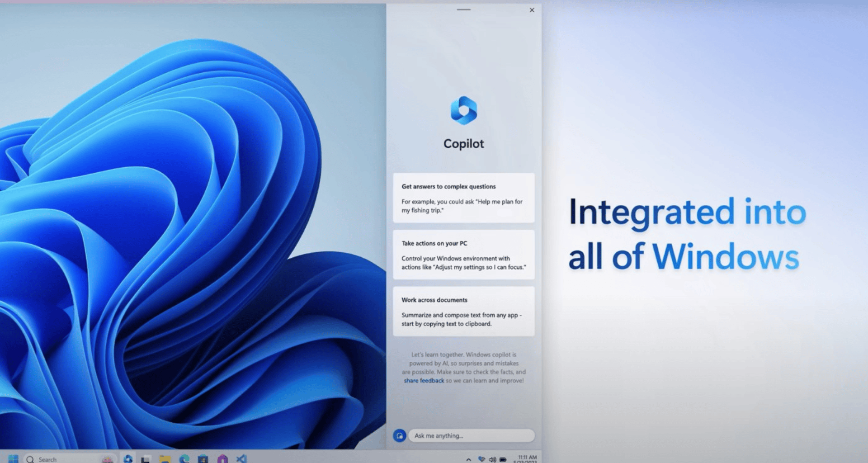Screen dimensions: 868x463
Task: Launch File Explorer from the taskbar
Action: [x=165, y=459]
